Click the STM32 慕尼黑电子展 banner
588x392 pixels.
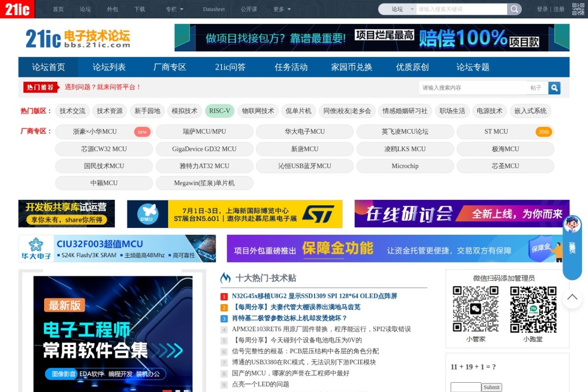(235, 214)
